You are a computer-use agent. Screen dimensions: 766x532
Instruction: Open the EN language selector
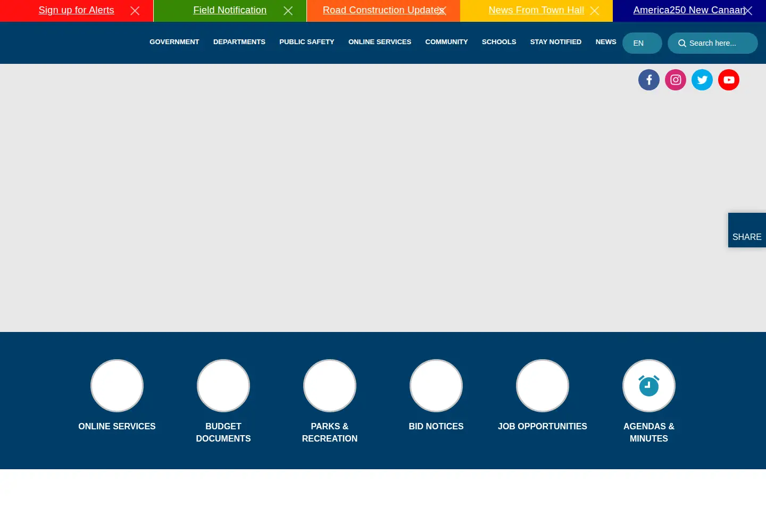click(x=642, y=43)
